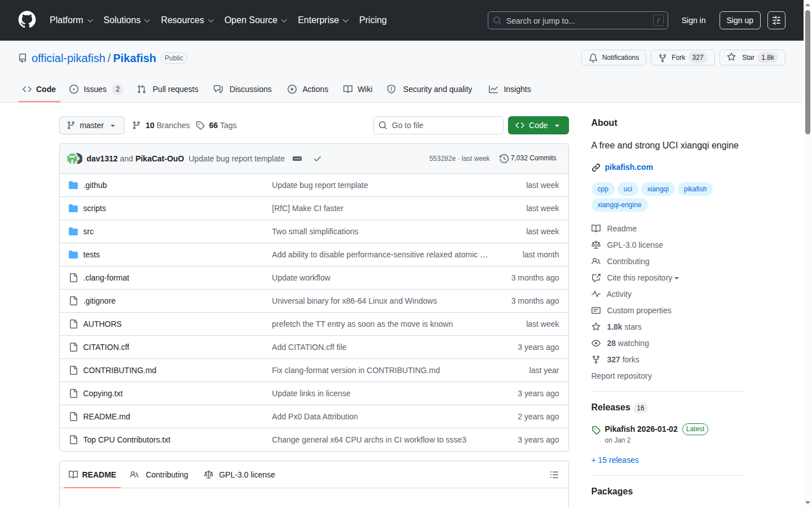Click the + 15 releases link
The height and width of the screenshot is (508, 812).
tap(615, 460)
